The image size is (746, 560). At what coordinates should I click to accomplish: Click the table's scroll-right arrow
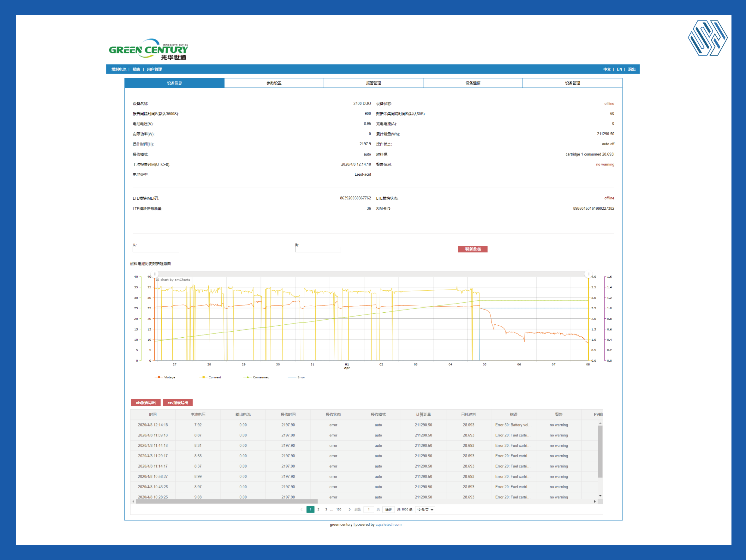[594, 502]
